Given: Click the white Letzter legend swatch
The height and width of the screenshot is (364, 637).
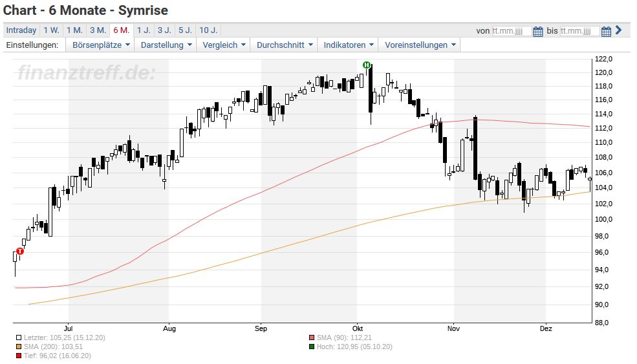Looking at the screenshot, I should 19,337.
